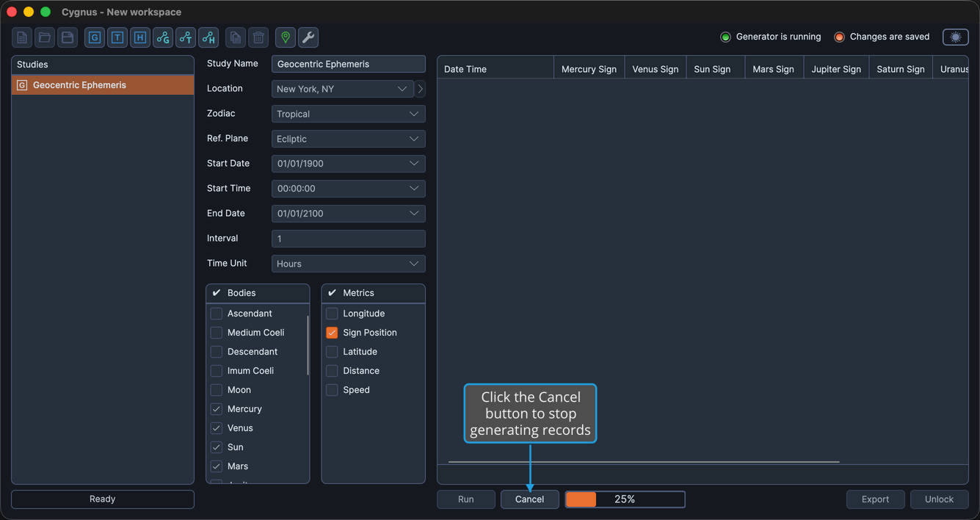Click the Mercury Sign column header
The width and height of the screenshot is (980, 520).
click(589, 69)
